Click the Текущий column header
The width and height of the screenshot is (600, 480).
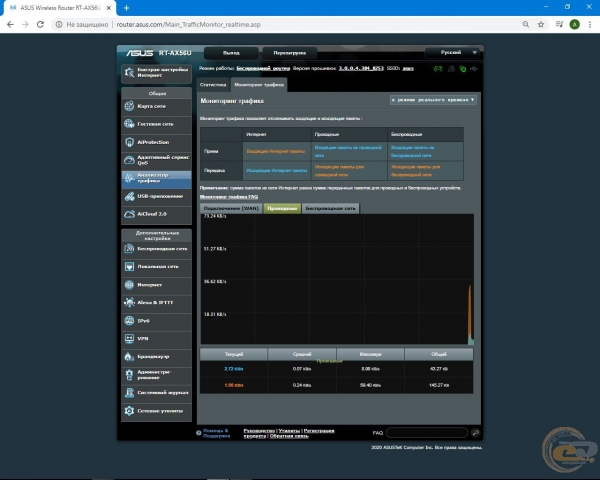point(234,354)
